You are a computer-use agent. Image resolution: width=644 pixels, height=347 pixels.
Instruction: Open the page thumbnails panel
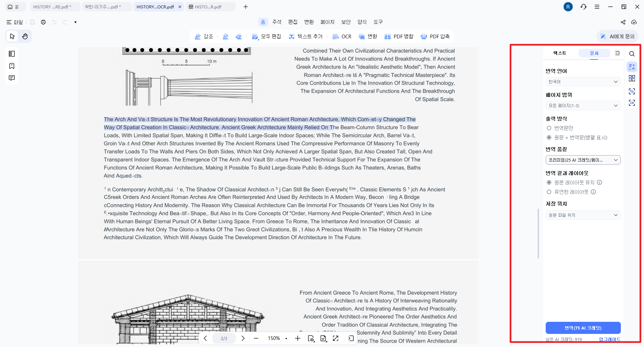coord(12,54)
